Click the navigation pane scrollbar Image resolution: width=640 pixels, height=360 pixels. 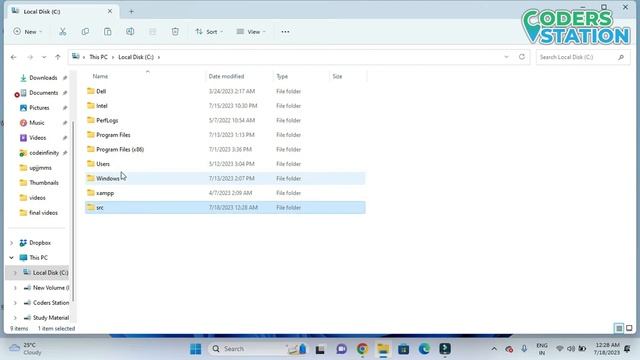pos(73,211)
